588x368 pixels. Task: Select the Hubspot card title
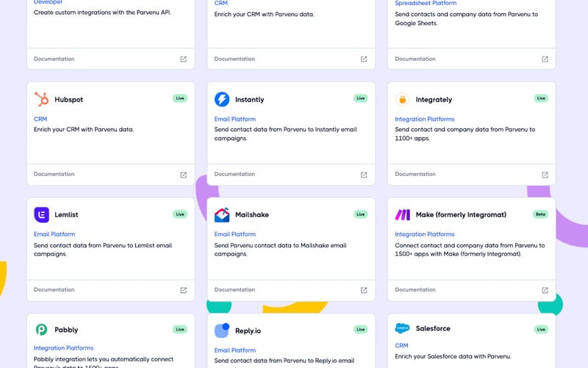coord(68,99)
